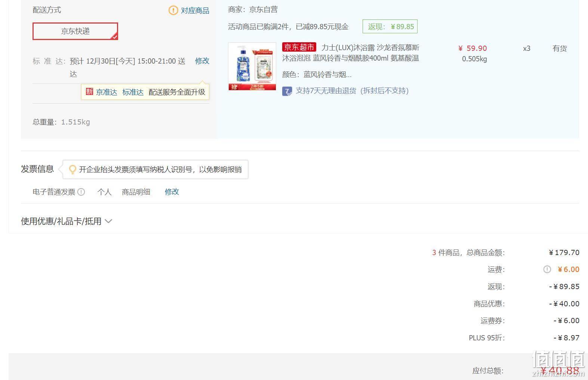Click the 有货 stock status text
The height and width of the screenshot is (380, 588).
click(560, 48)
